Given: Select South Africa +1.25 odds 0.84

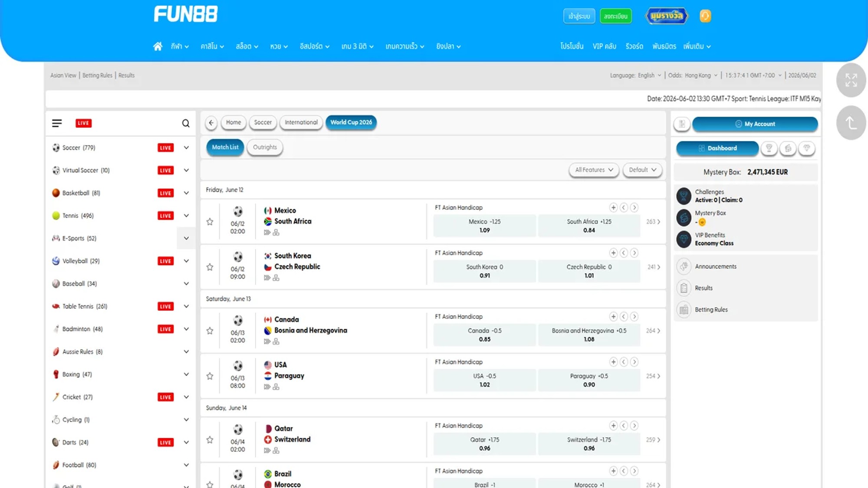Looking at the screenshot, I should (x=589, y=226).
